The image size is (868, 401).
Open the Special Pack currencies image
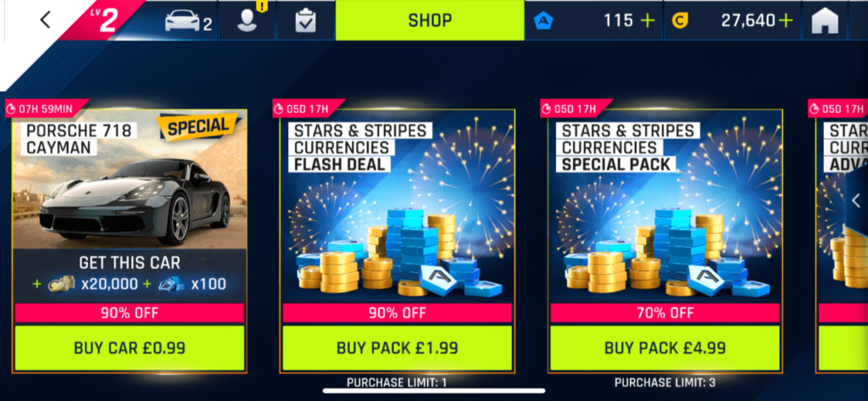tap(665, 206)
